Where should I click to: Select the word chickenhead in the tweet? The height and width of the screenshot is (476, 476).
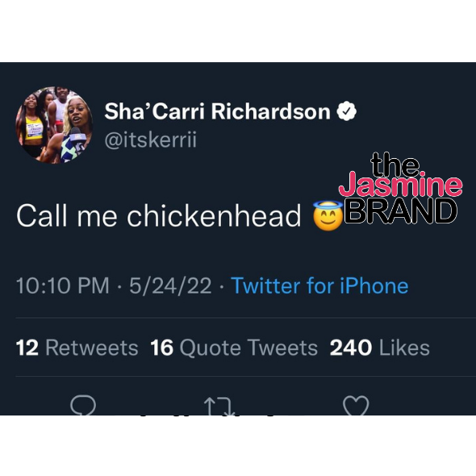coord(214,215)
